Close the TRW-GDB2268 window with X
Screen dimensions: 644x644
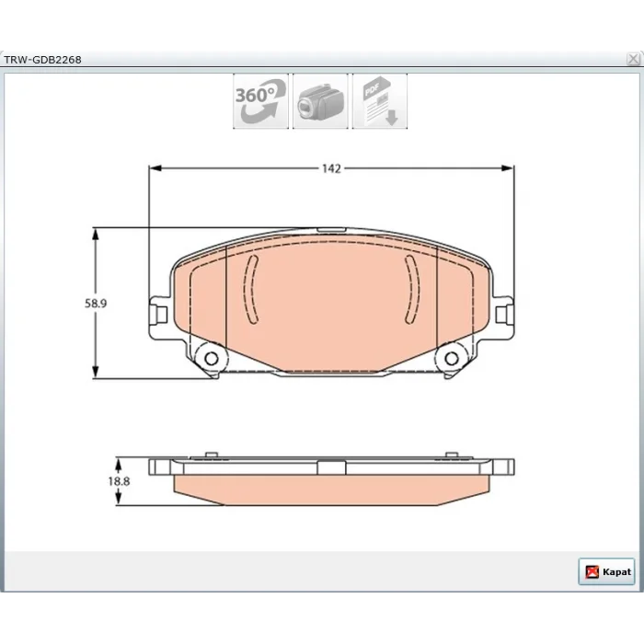click(x=633, y=59)
